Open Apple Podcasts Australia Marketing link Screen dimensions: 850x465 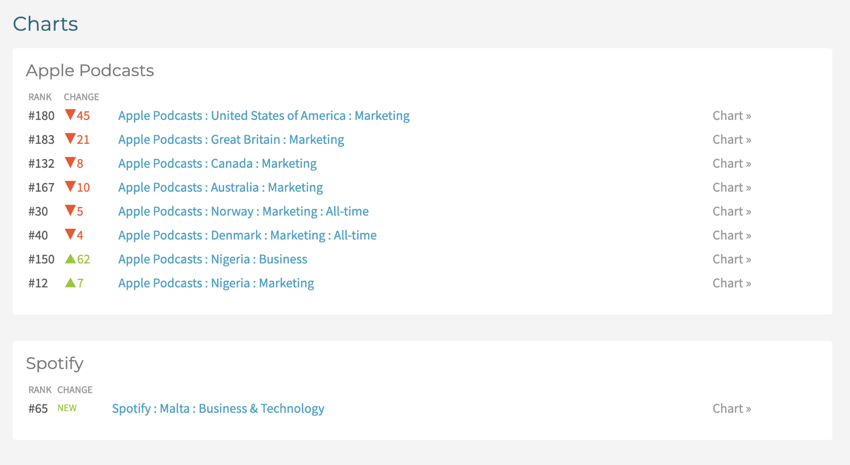(220, 188)
